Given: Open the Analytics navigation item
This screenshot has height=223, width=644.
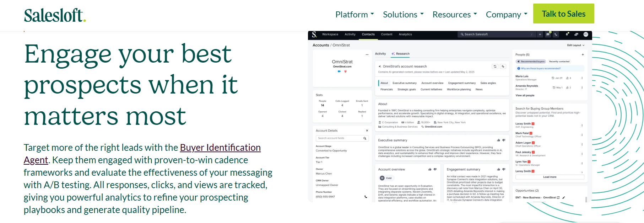Looking at the screenshot, I should [x=405, y=34].
